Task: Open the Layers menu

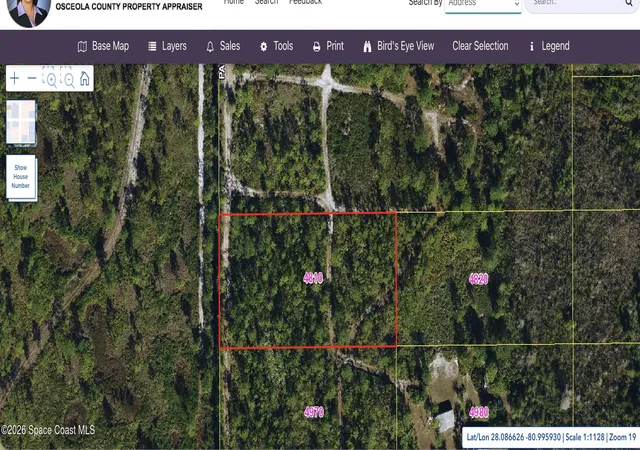Action: point(167,46)
